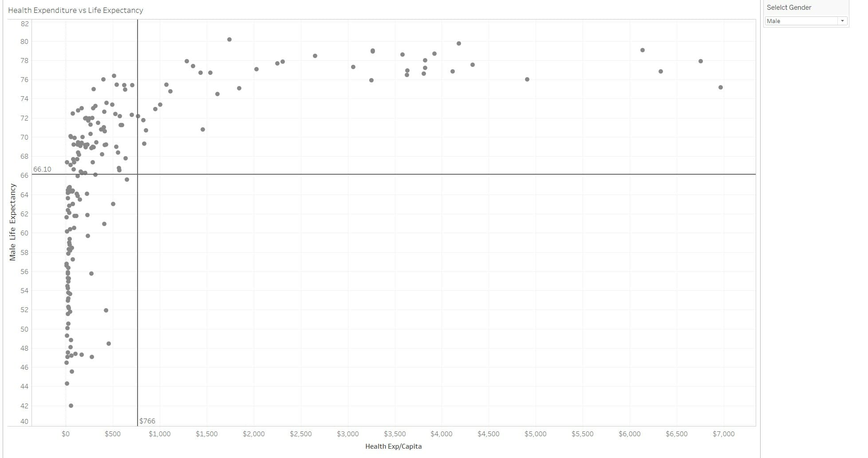Select the data point near $6,750 expenditure
Screen dimensions: 868x458
click(x=701, y=61)
